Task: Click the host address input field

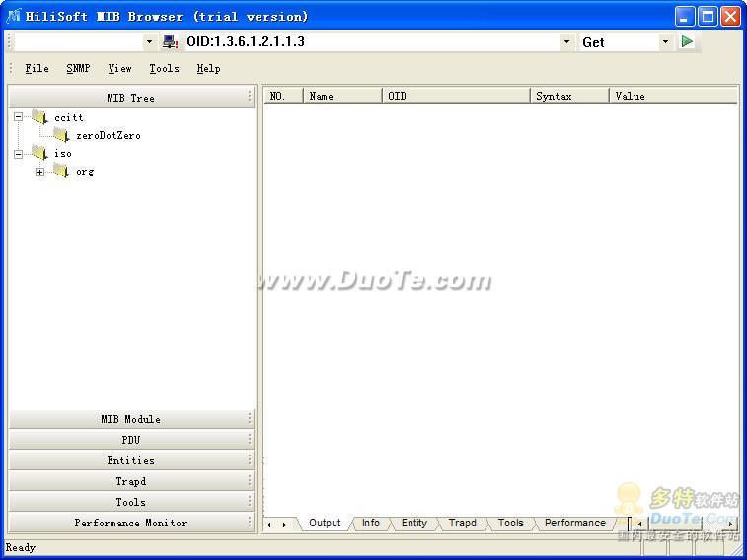Action: (79, 41)
